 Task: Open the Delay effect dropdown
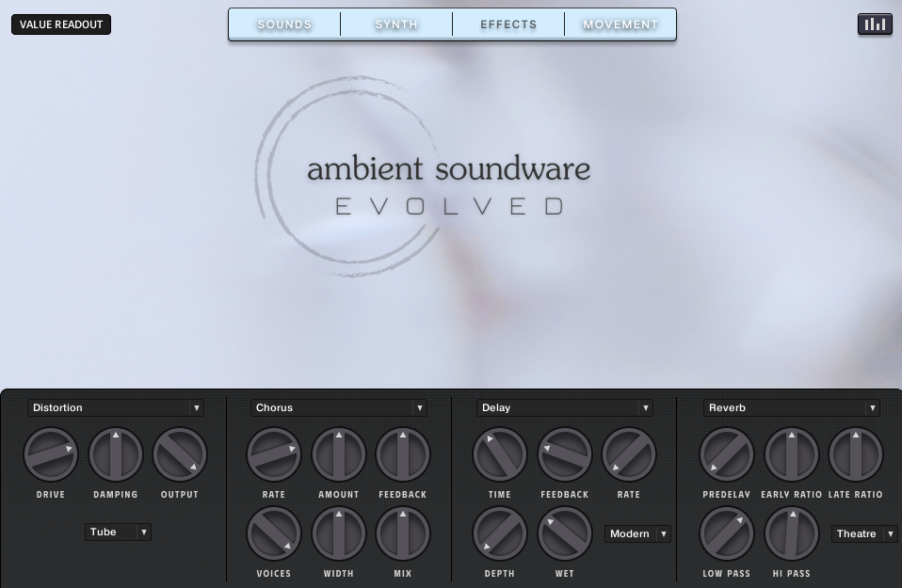564,407
